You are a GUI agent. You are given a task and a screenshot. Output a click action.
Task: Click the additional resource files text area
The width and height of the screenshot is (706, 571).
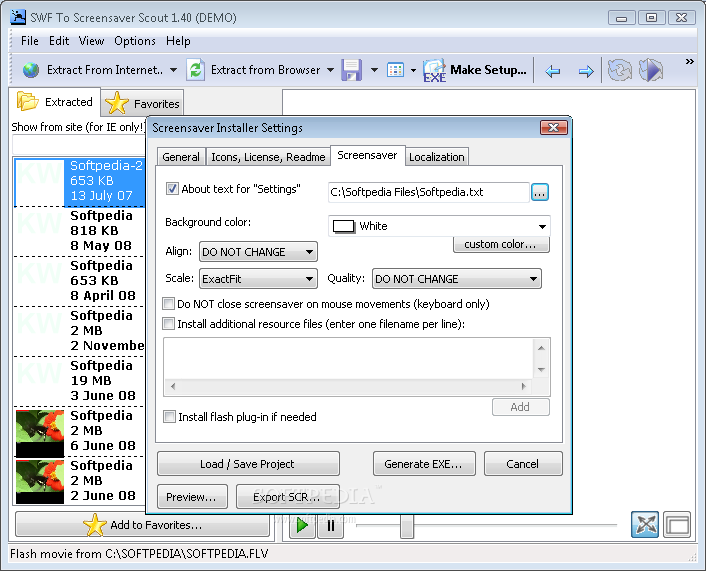coord(348,359)
